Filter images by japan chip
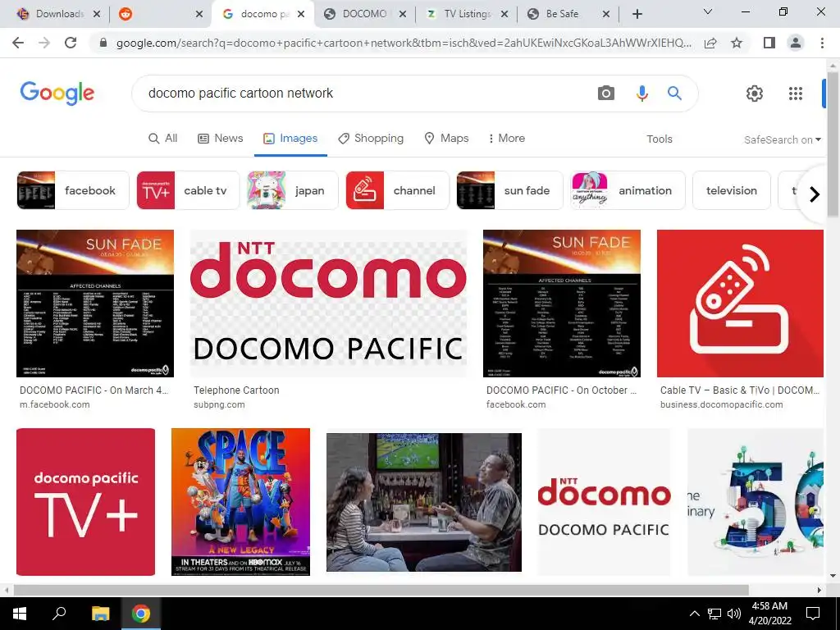This screenshot has height=630, width=840. point(293,190)
